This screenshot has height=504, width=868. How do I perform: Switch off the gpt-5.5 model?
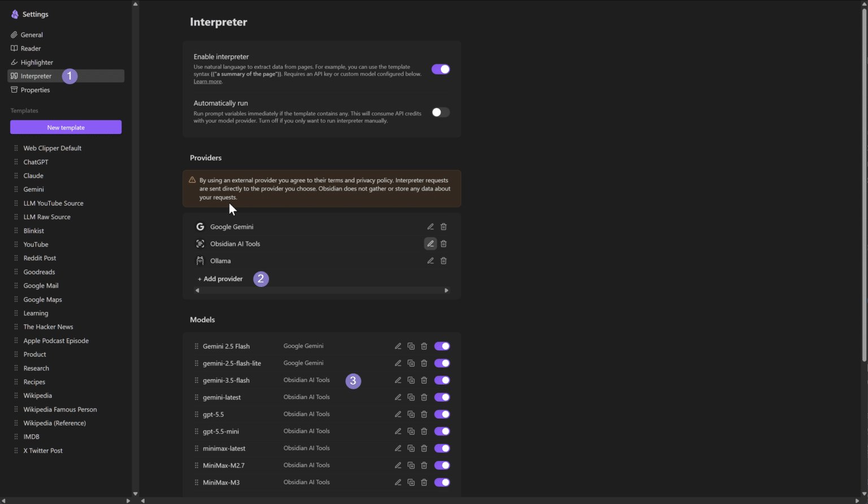442,414
